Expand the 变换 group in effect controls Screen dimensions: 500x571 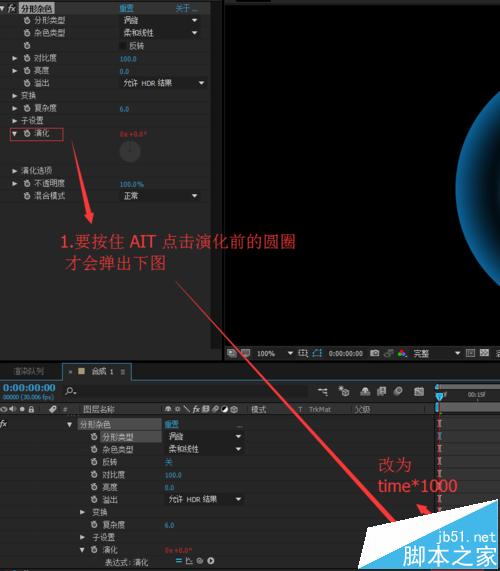[x=15, y=96]
